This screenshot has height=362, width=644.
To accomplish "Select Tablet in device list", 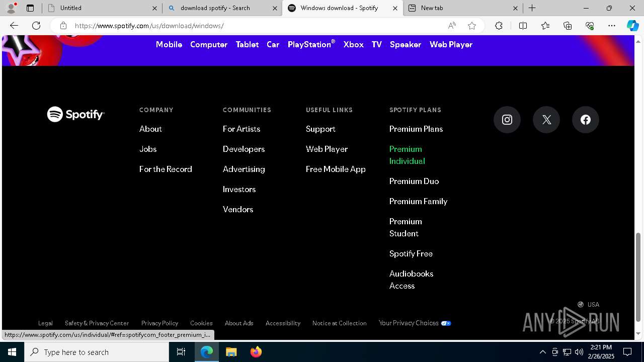I will click(x=247, y=44).
